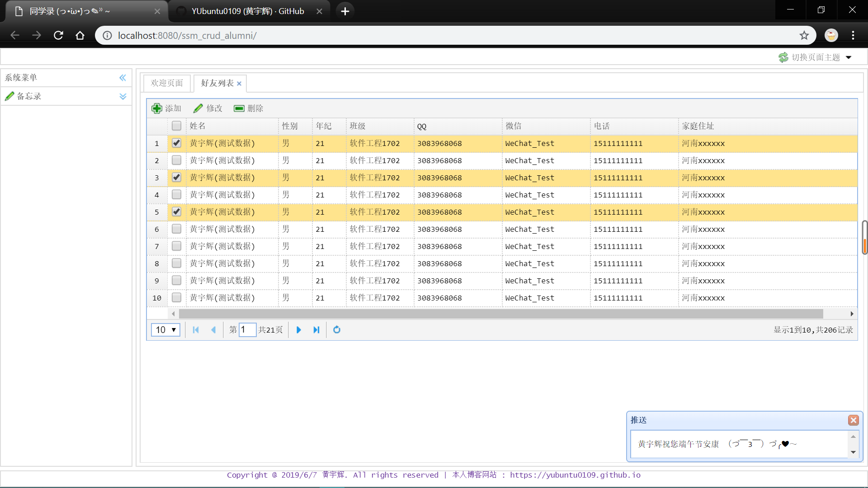
Task: Close the 好友列表 tab
Action: pos(239,84)
